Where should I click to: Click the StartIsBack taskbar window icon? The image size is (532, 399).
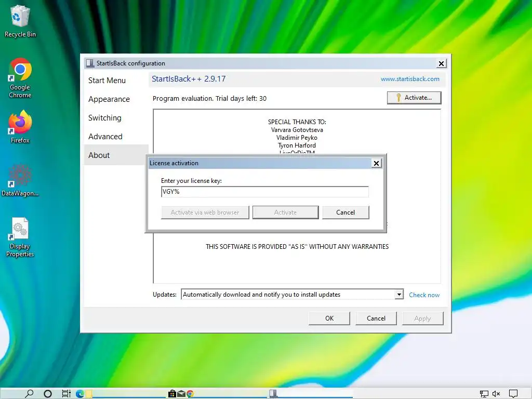pos(273,394)
